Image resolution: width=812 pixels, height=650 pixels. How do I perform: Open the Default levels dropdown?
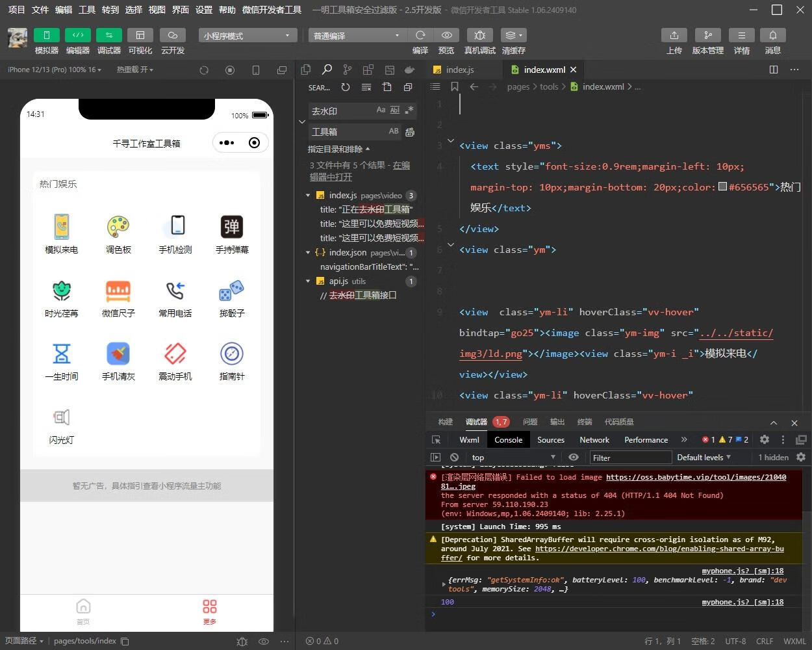pyautogui.click(x=704, y=458)
